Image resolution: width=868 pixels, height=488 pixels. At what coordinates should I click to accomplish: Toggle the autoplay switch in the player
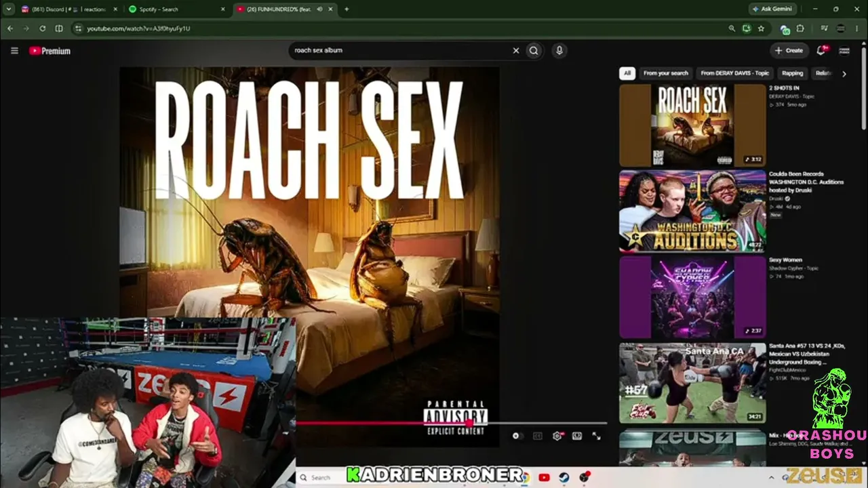(517, 436)
